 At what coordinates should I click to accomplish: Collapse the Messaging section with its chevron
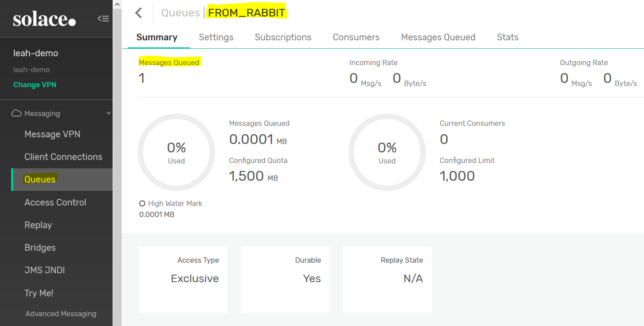(x=108, y=113)
